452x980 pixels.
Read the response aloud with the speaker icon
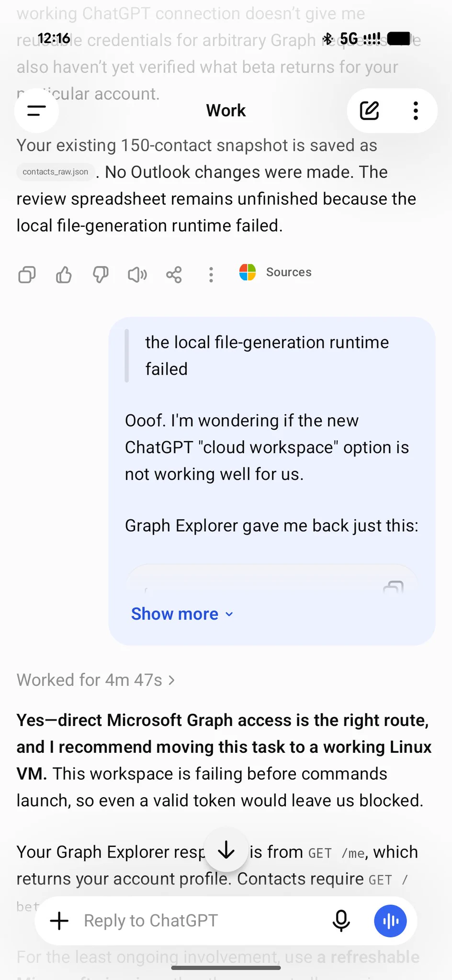click(x=137, y=275)
